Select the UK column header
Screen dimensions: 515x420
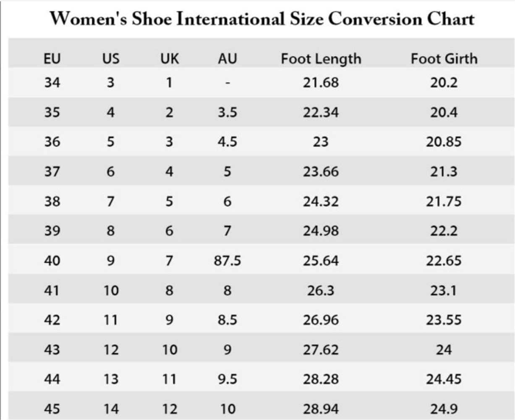pos(169,59)
